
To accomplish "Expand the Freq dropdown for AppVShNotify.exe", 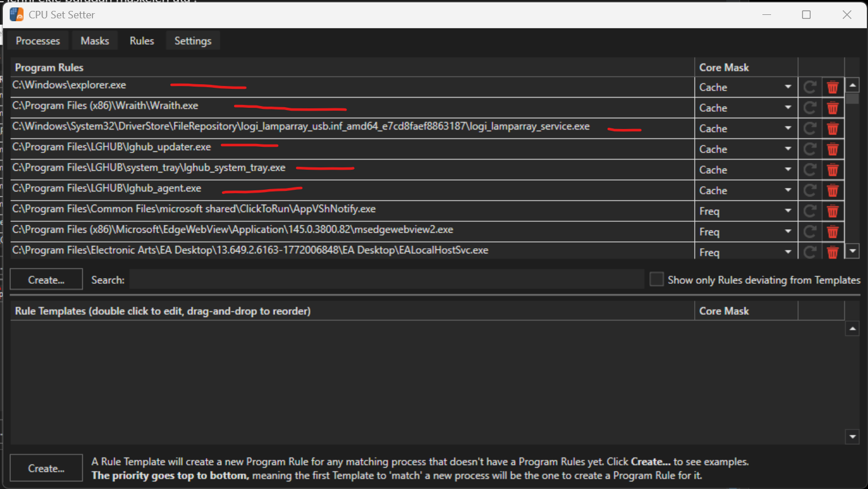I will point(746,211).
